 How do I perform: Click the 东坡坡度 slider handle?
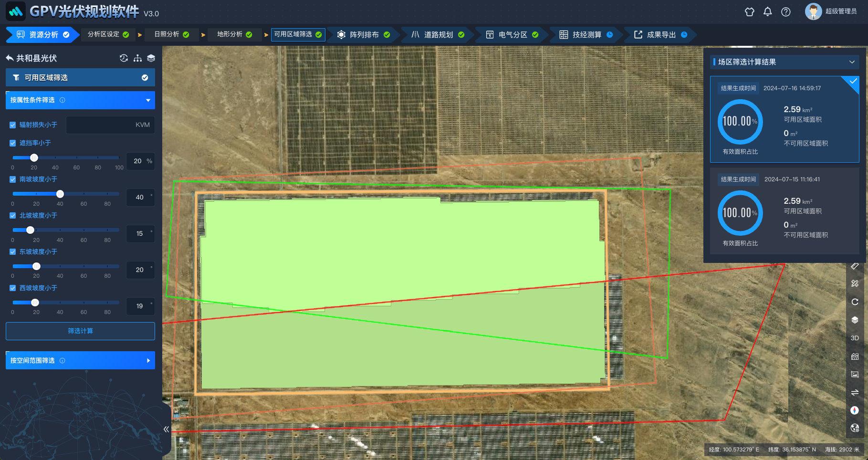click(36, 266)
